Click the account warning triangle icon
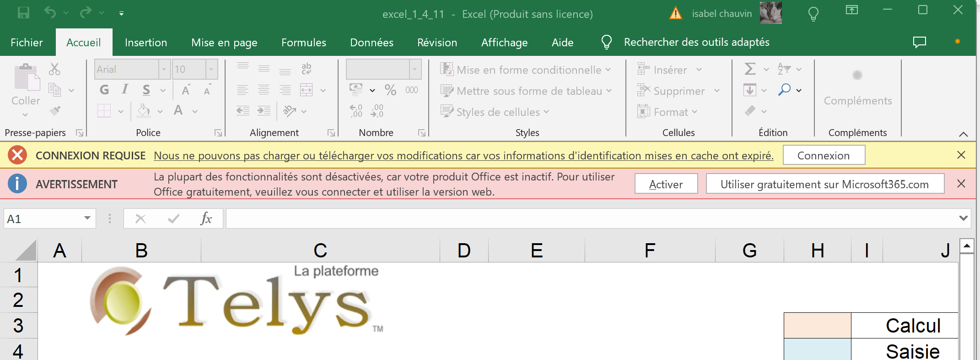The width and height of the screenshot is (980, 360). (675, 13)
